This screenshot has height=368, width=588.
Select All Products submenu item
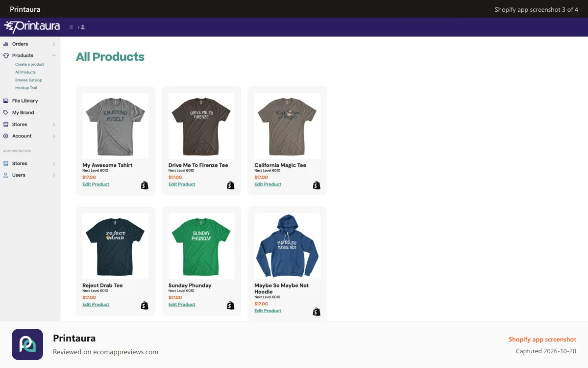(25, 72)
